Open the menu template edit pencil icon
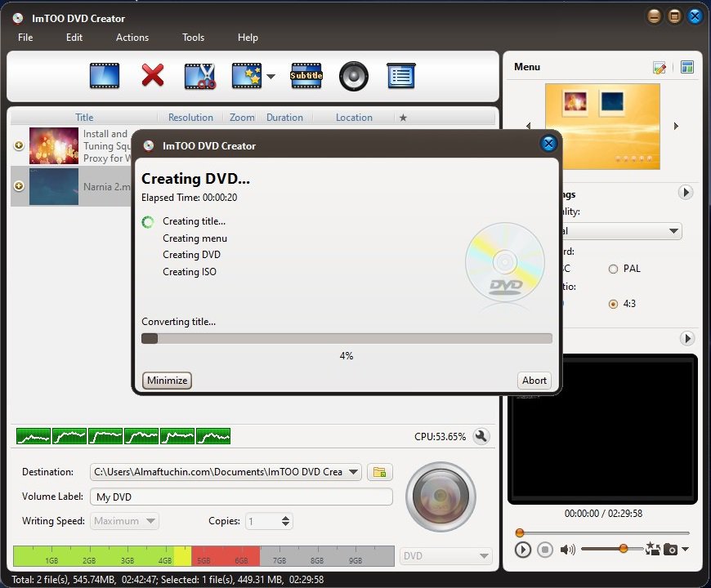Viewport: 711px width, 588px height. pos(660,68)
